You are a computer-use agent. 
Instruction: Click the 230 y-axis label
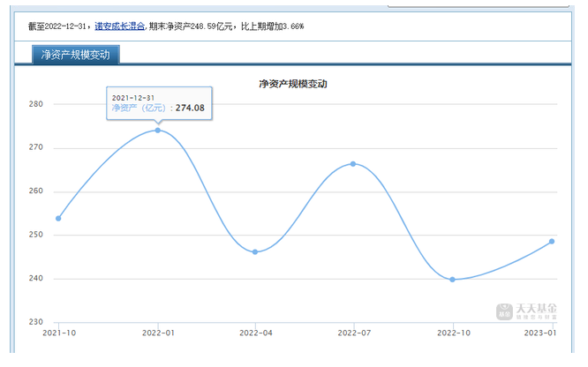[35, 322]
